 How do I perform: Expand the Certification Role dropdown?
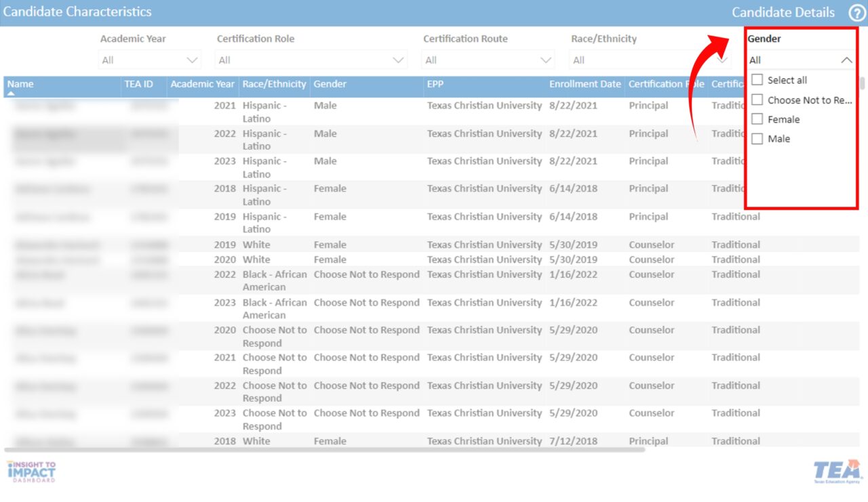pos(311,60)
